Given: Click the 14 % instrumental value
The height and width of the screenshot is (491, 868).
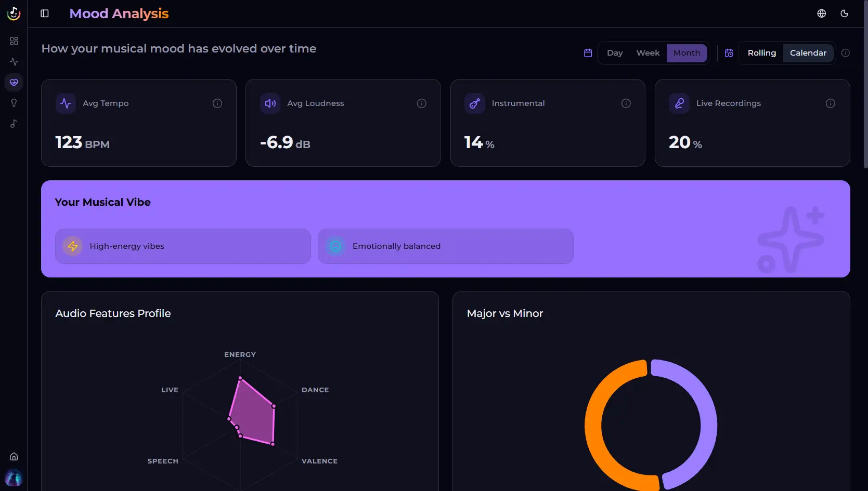Looking at the screenshot, I should (479, 142).
